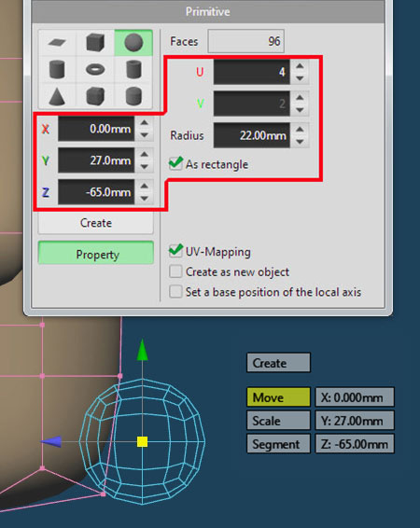Activate the Scale mode in viewport
The image size is (420, 528).
coord(278,421)
